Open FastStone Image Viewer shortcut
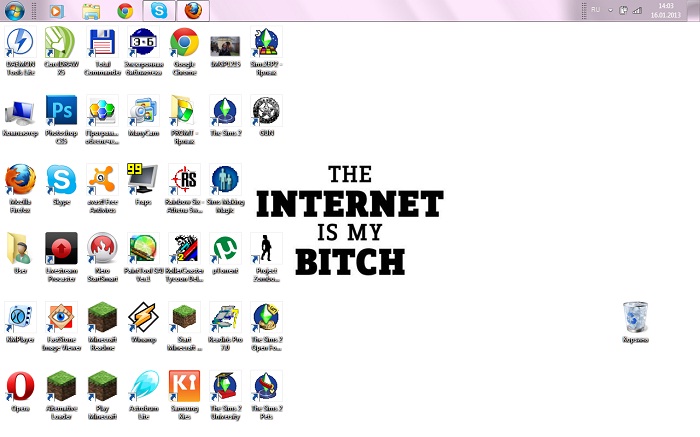Viewport: 700px width, 437px height. (x=61, y=317)
